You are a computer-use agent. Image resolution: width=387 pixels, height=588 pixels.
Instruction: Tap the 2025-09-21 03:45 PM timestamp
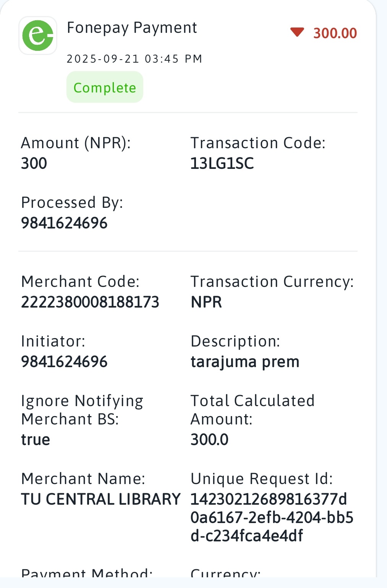[134, 59]
